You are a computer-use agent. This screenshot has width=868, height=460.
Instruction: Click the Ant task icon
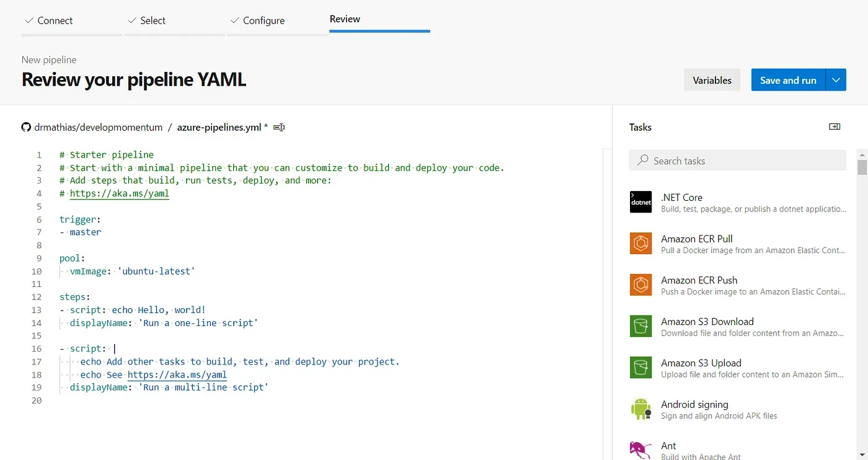click(x=640, y=450)
